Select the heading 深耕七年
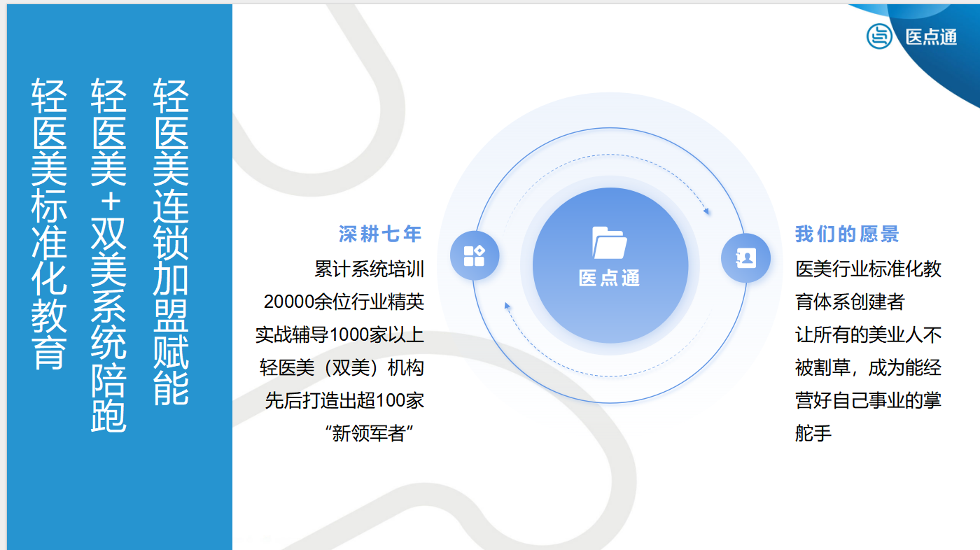This screenshot has height=550, width=980. [x=381, y=234]
